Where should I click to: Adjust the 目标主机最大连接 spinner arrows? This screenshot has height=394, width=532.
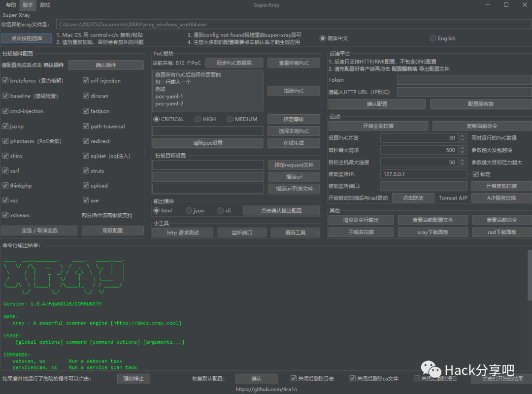(462, 162)
